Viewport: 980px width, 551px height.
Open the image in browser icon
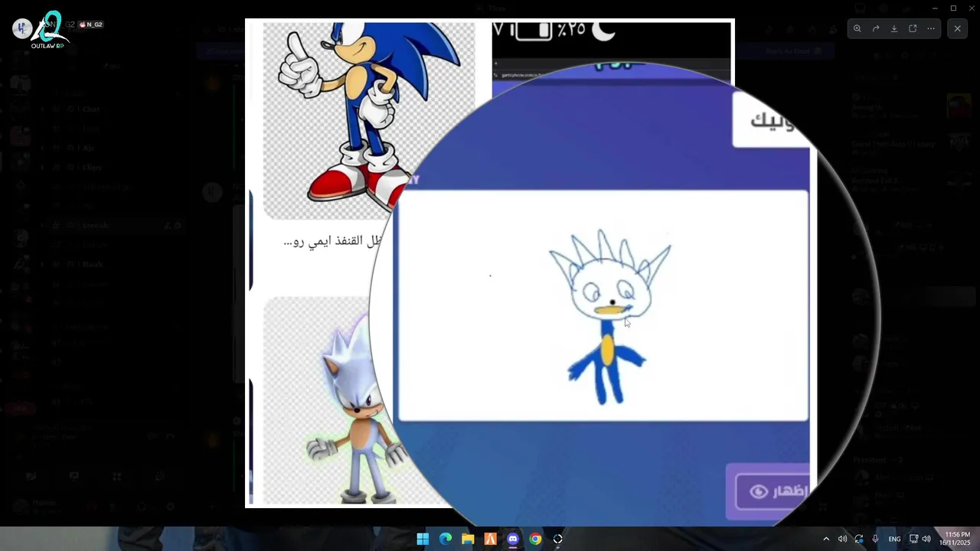coord(913,28)
